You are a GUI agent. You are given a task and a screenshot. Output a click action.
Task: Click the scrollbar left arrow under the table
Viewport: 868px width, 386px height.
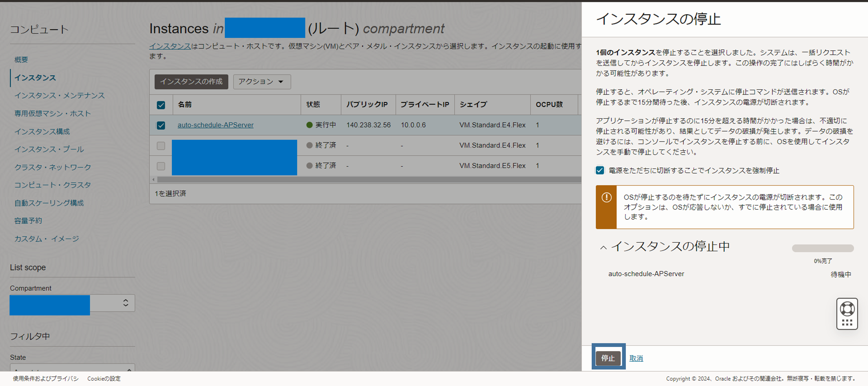click(154, 180)
